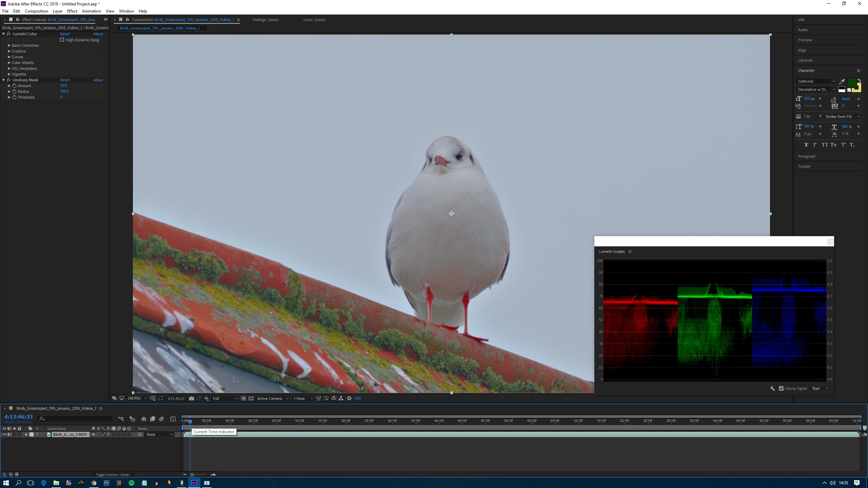Open the resolution dropdown showing Full

[x=225, y=399]
